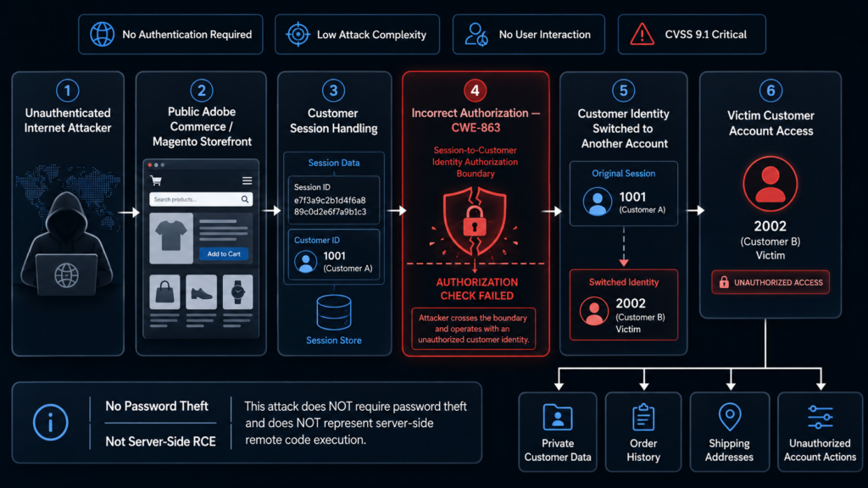Click the Private Customer Data folder icon
Viewport: 868px width, 488px height.
tap(558, 417)
